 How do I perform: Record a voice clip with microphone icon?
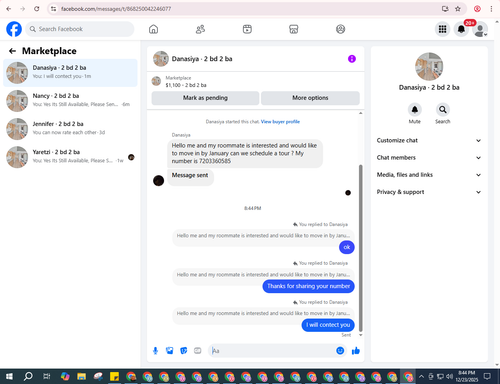point(155,351)
